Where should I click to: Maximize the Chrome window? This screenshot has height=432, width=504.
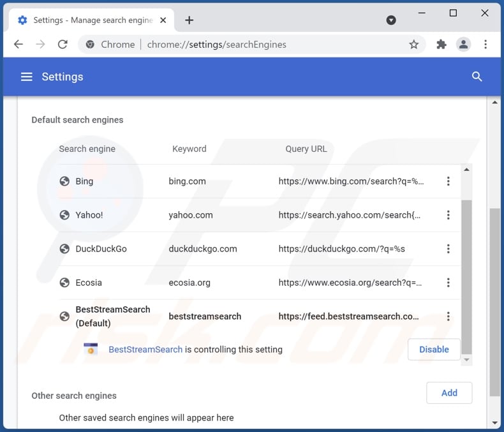[453, 13]
